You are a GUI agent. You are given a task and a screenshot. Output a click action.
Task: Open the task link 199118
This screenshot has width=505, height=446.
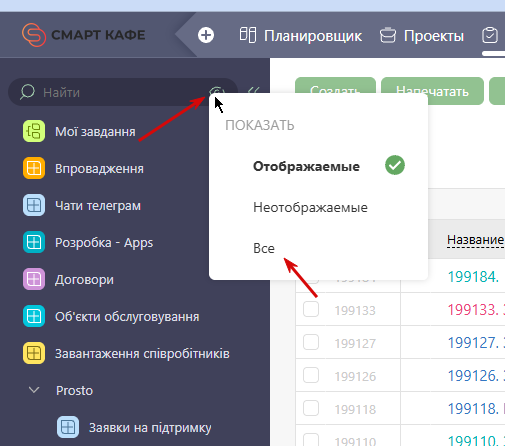[476, 409]
